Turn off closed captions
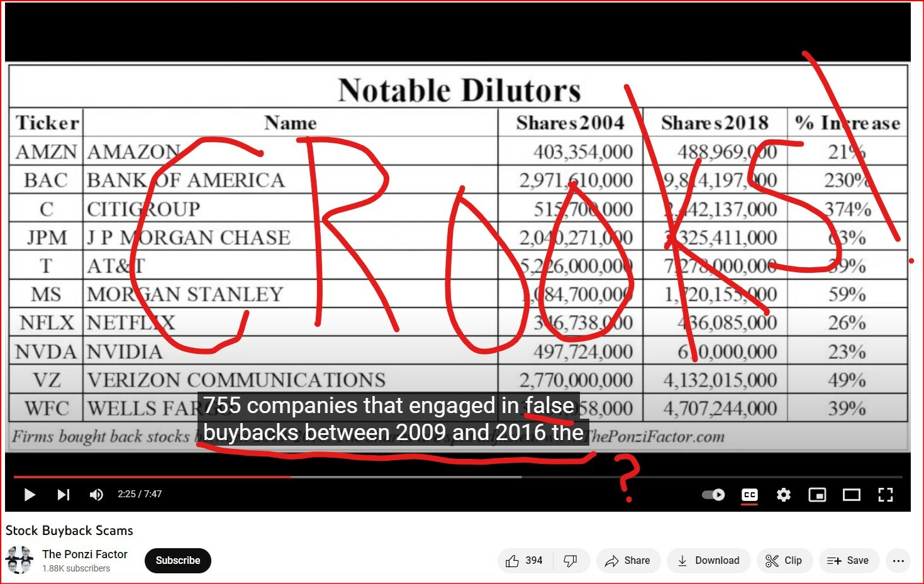This screenshot has height=584, width=924. [x=749, y=495]
